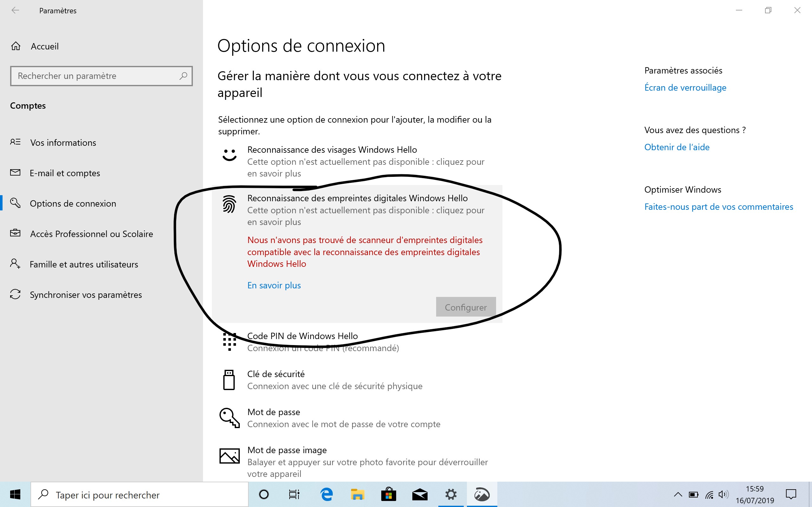Open Synchroniser vos paramètres page

[x=86, y=295]
